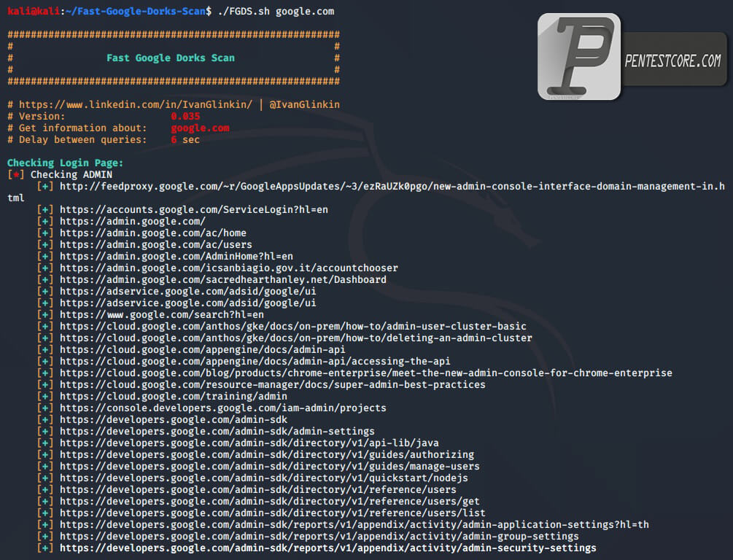Click the URL ending in guides/authorizing
733x560 pixels.
(x=267, y=455)
